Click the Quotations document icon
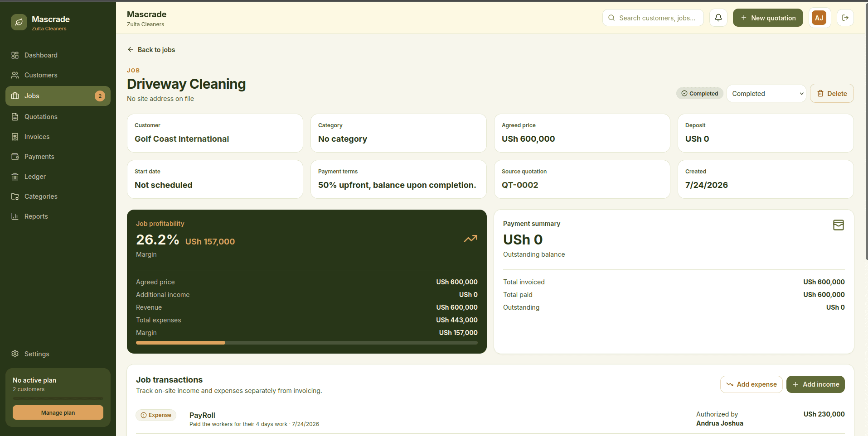This screenshot has width=868, height=436. click(x=15, y=117)
